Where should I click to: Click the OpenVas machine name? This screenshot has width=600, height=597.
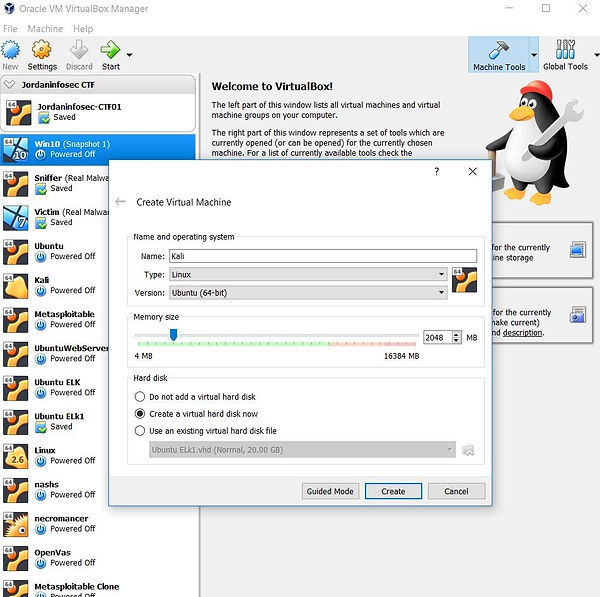pyautogui.click(x=52, y=553)
